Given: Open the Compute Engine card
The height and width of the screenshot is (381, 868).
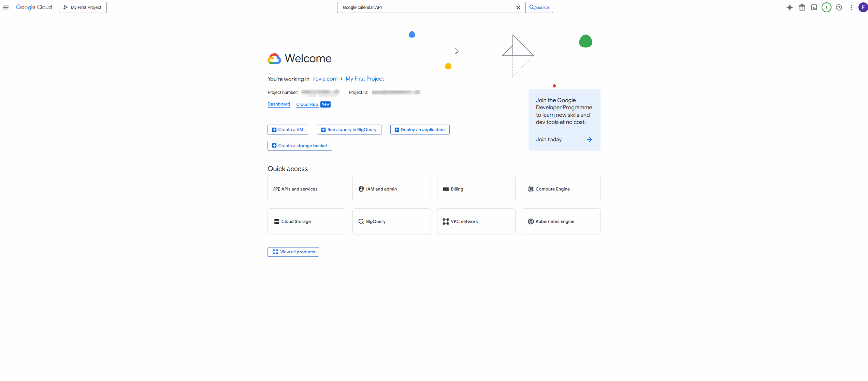Looking at the screenshot, I should (x=561, y=189).
